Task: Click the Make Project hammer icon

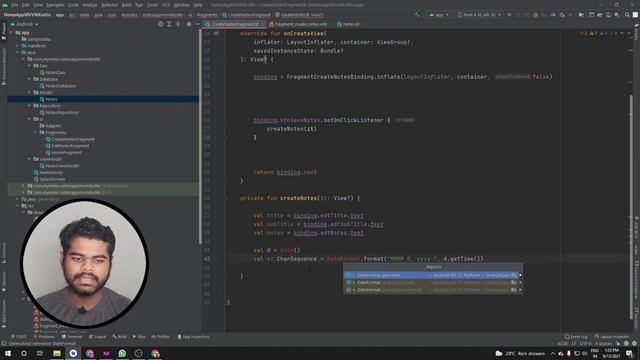Action: [417, 15]
